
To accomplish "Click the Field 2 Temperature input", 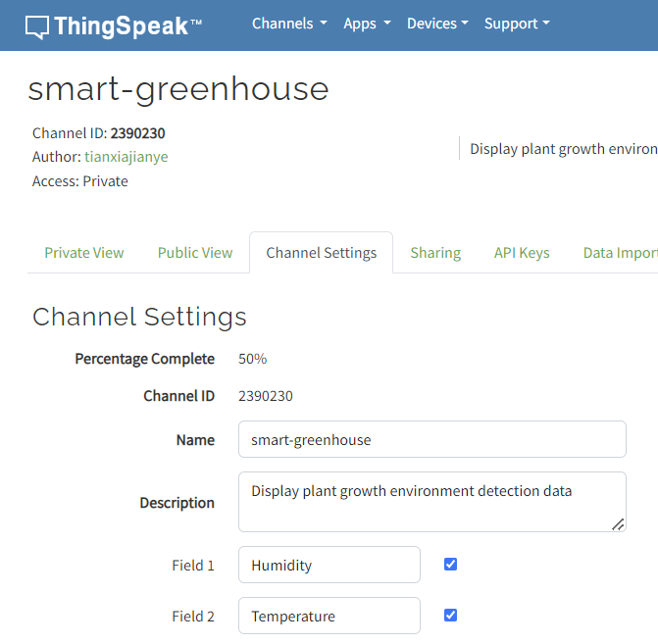I will (329, 616).
